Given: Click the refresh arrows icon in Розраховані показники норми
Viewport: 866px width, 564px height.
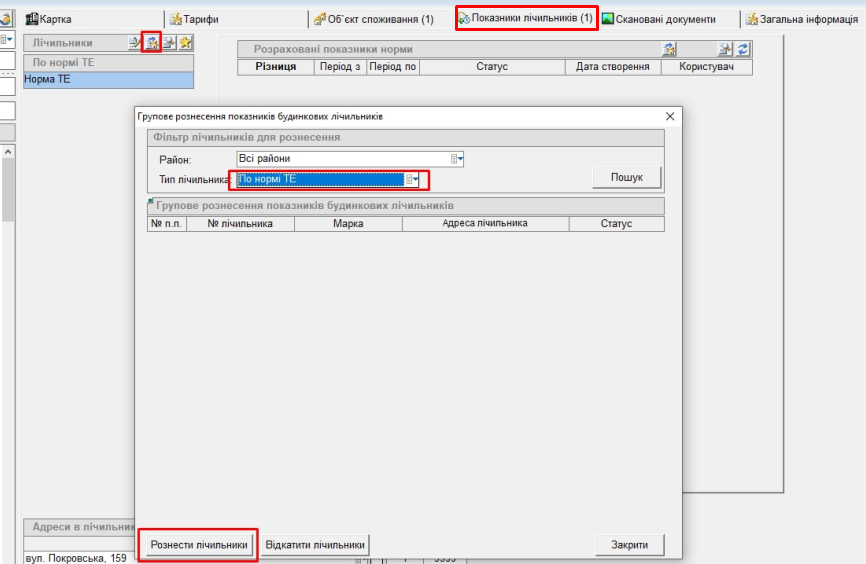Looking at the screenshot, I should (743, 49).
